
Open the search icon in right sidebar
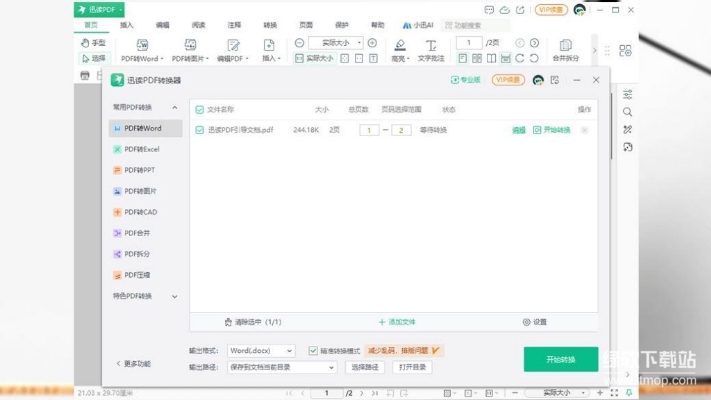pos(628,112)
